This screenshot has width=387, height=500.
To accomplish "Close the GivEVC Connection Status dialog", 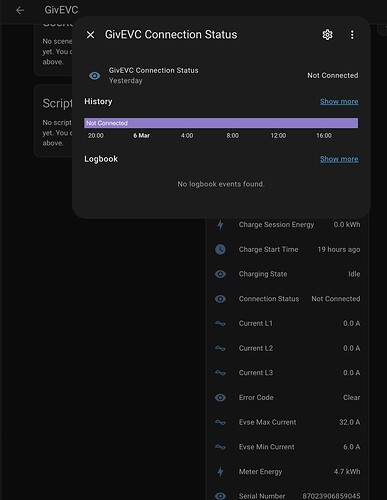I will click(90, 35).
